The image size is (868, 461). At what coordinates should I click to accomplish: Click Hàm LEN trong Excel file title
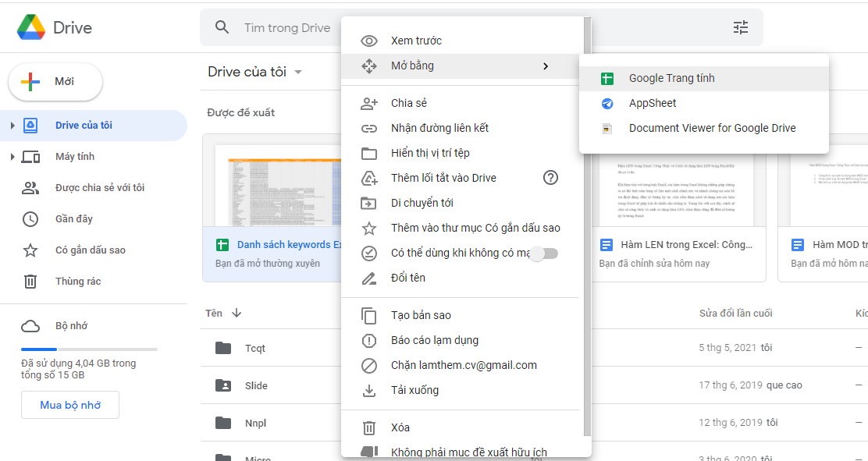686,245
